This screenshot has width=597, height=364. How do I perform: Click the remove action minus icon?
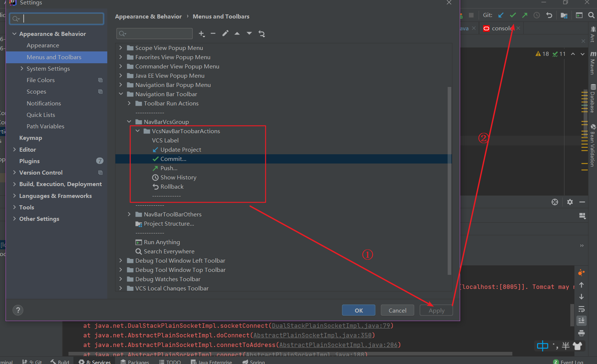point(213,34)
